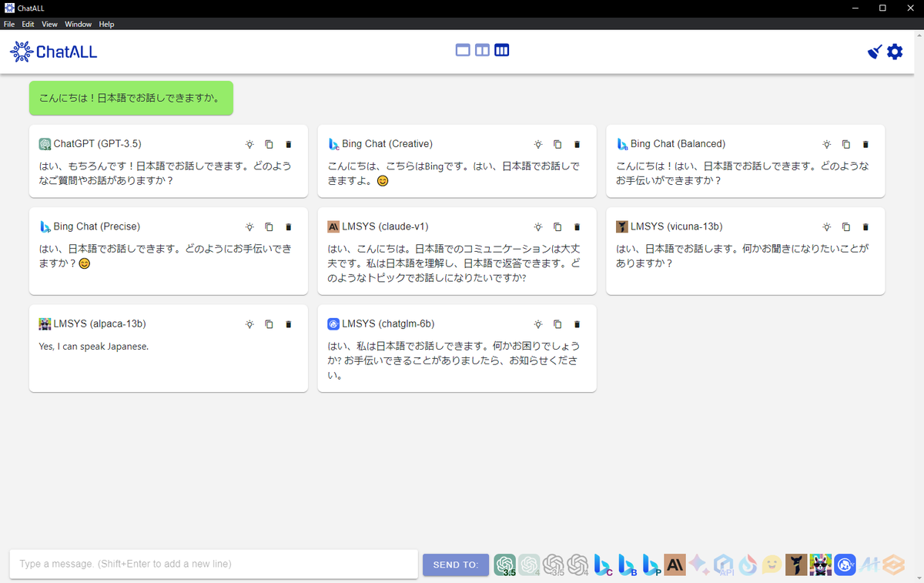
Task: Focus the Type a message input field
Action: (x=213, y=564)
